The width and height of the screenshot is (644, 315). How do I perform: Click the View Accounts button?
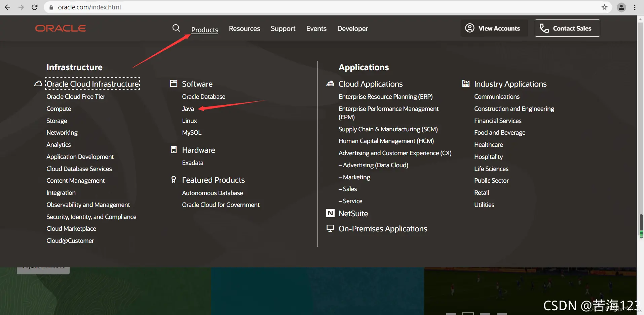494,28
